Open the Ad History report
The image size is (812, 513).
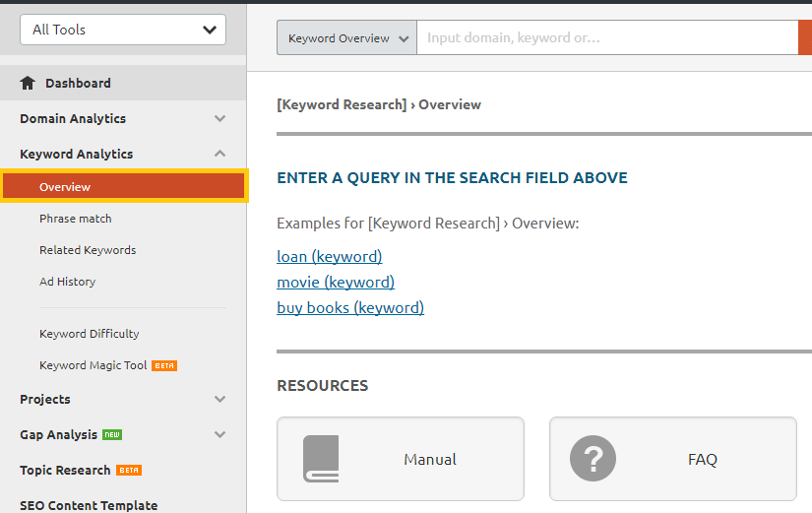point(67,282)
